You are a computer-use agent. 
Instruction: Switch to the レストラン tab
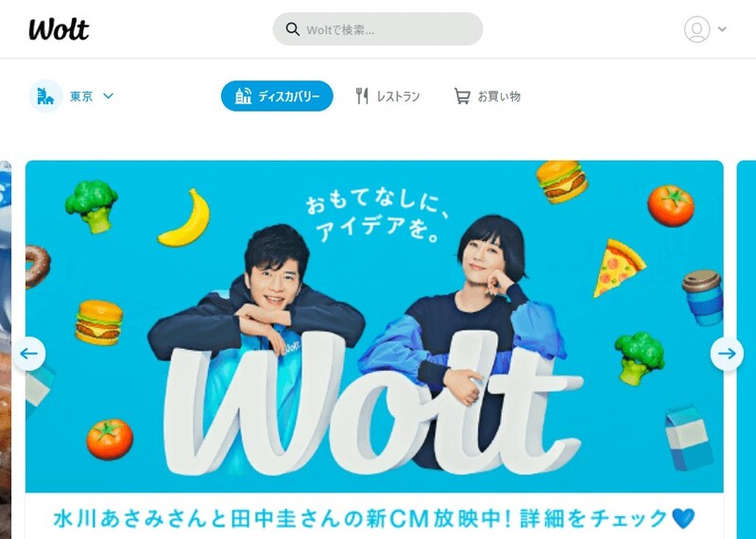387,96
